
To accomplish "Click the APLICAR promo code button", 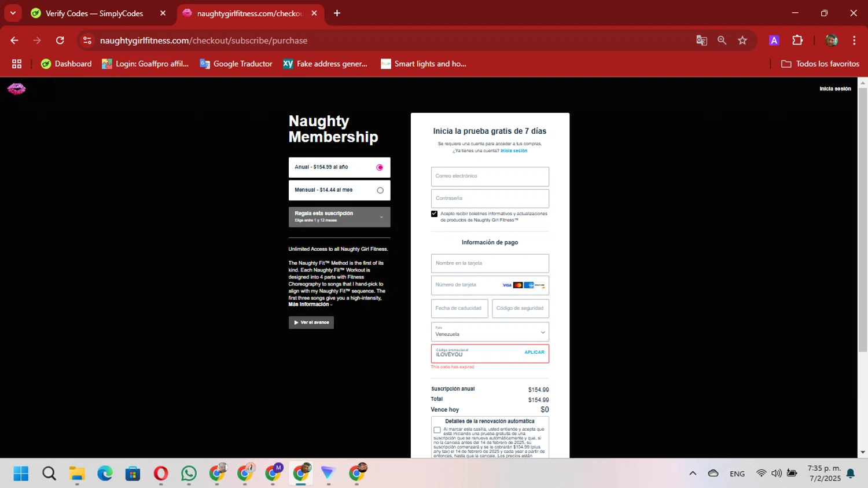I will (534, 352).
